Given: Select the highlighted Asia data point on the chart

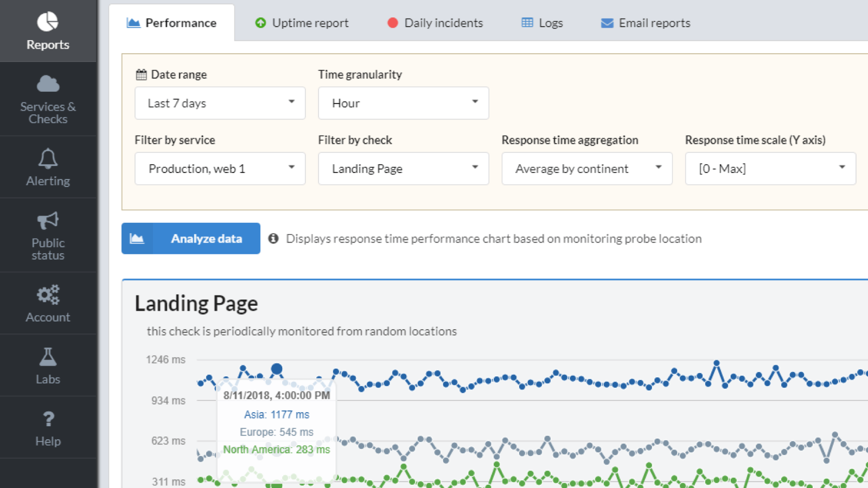Looking at the screenshot, I should click(277, 368).
